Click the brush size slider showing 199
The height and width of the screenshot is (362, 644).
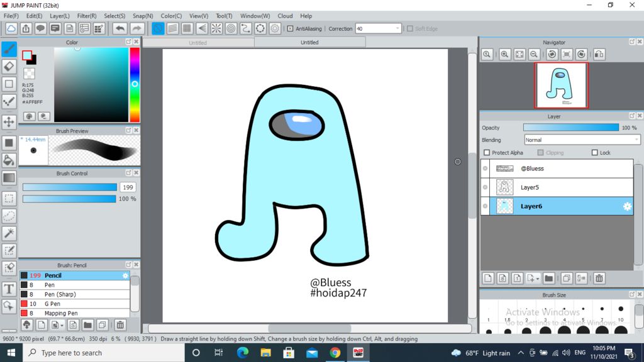(x=70, y=187)
